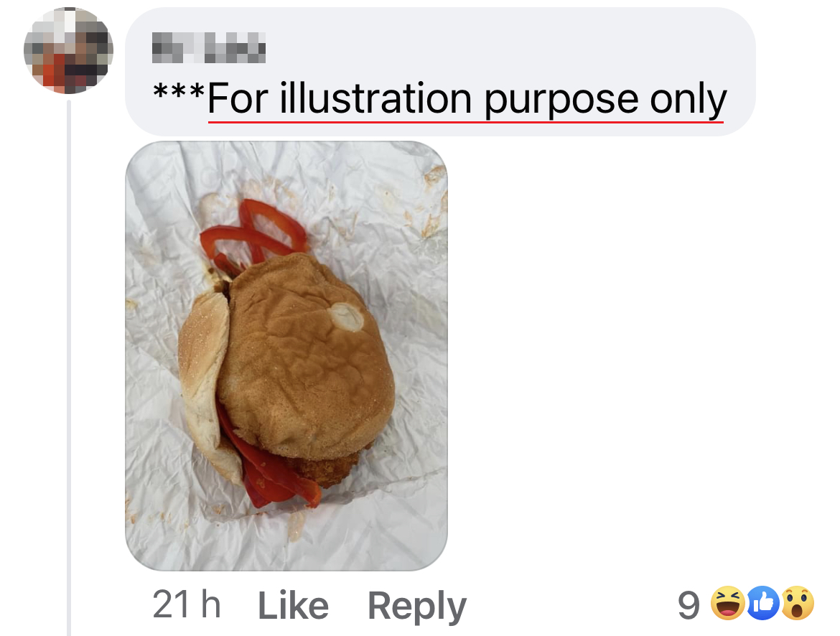Click the blue thumbs-up reaction icon
This screenshot has width=840, height=636.
(763, 603)
